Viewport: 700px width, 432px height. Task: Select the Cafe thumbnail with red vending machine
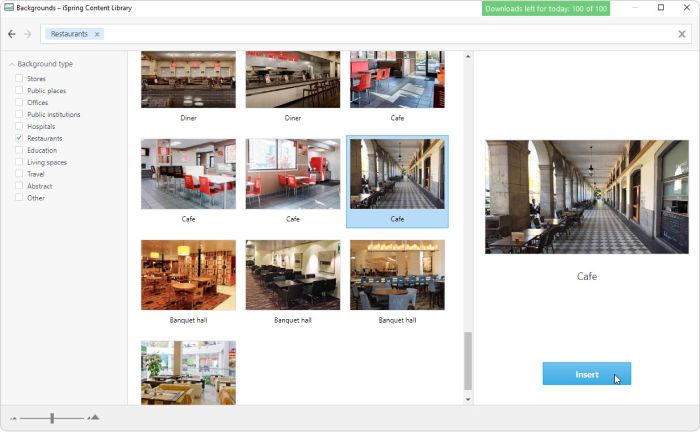(293, 174)
